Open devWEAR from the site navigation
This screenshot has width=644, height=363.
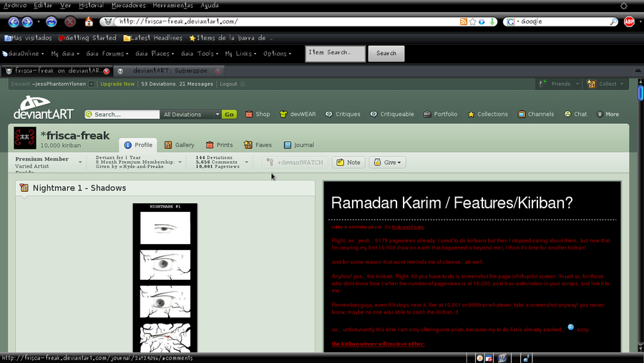tap(298, 114)
